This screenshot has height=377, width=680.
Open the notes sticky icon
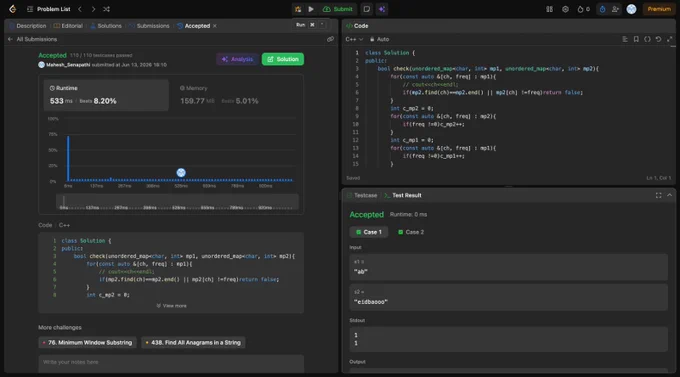366,9
